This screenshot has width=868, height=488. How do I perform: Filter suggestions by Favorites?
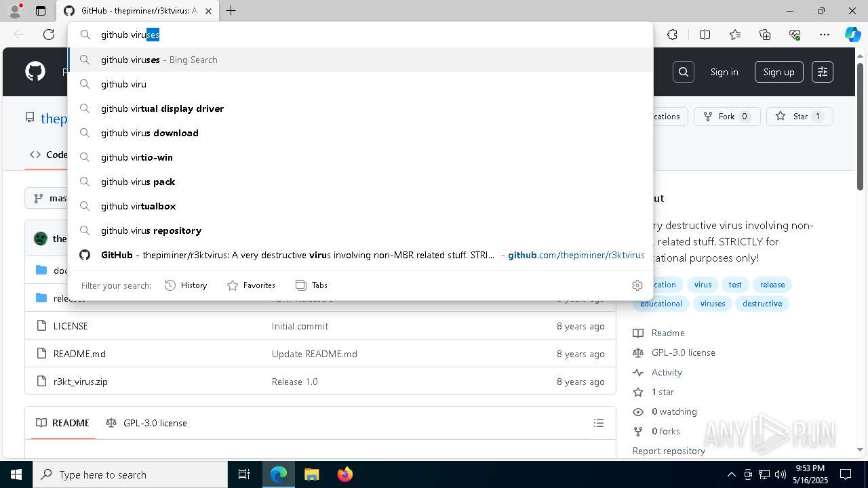(x=251, y=285)
